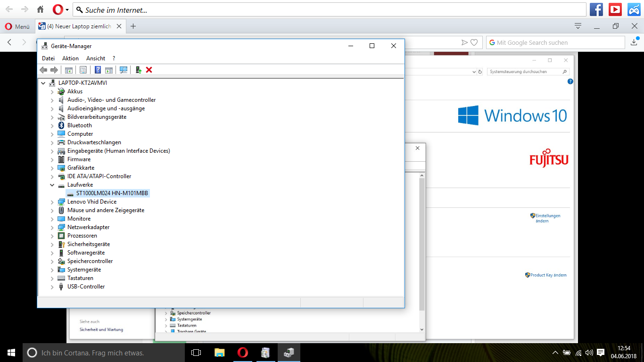
Task: Open the Opera tab menu icon
Action: click(578, 26)
